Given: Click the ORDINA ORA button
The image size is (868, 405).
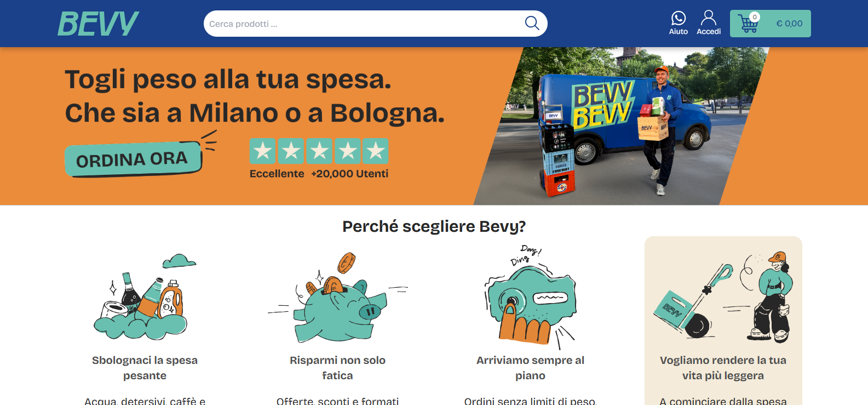Looking at the screenshot, I should tap(133, 159).
